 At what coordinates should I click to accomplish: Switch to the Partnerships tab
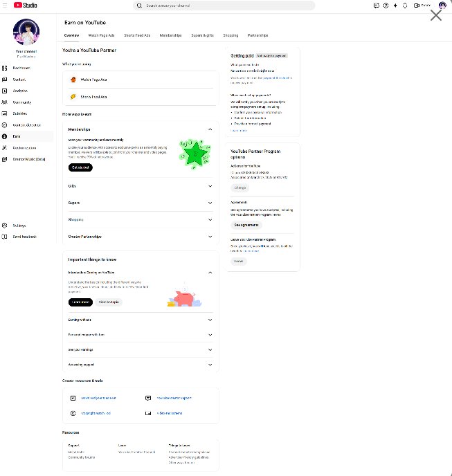pyautogui.click(x=257, y=35)
